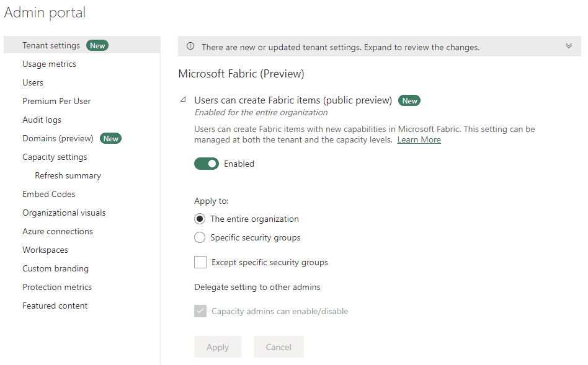The height and width of the screenshot is (365, 588).
Task: Click Capacity admins can enable/disable checkbox
Action: [200, 311]
